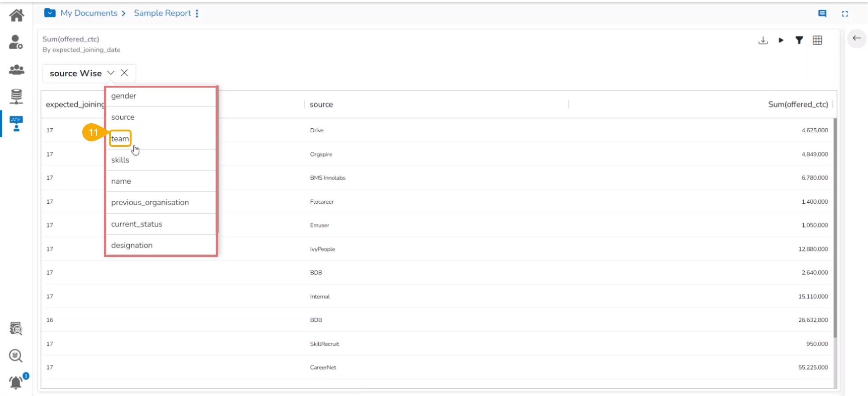The image size is (868, 396).
Task: Click the 4,625,000 value cell
Action: tap(815, 130)
